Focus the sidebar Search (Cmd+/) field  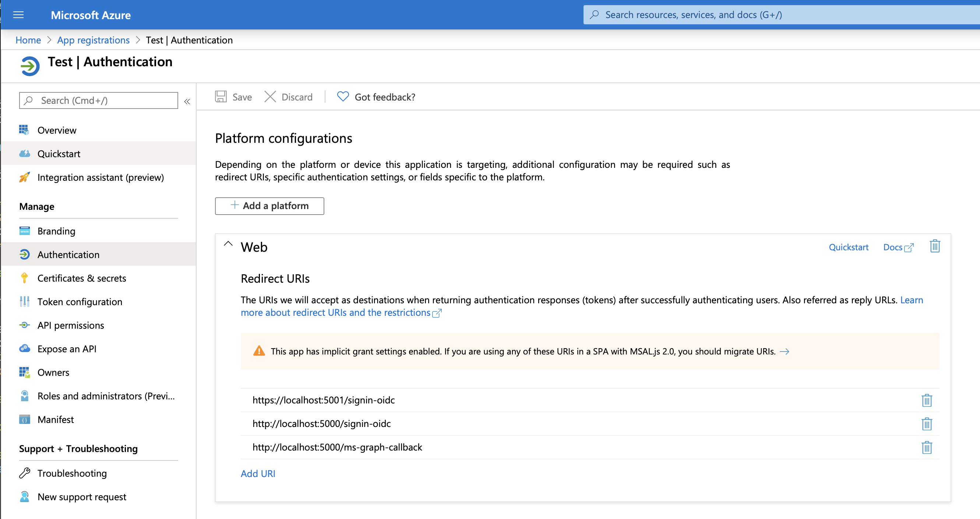tap(99, 100)
